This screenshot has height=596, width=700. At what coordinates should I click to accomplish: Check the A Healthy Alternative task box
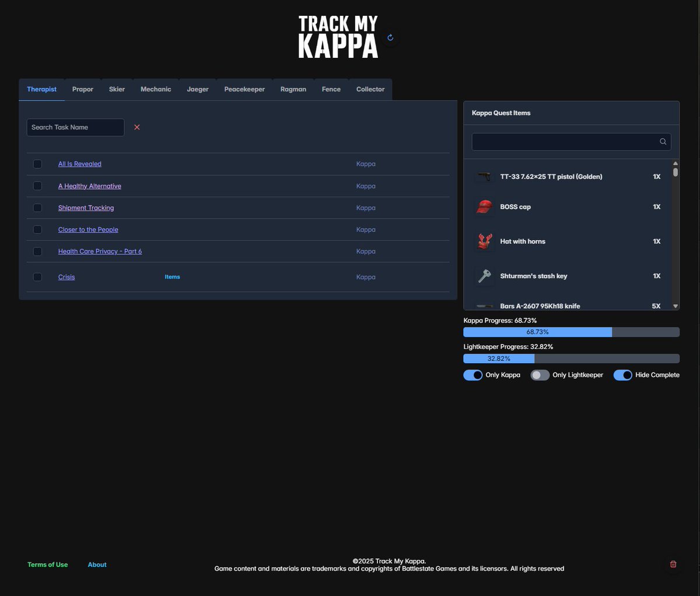click(x=37, y=186)
